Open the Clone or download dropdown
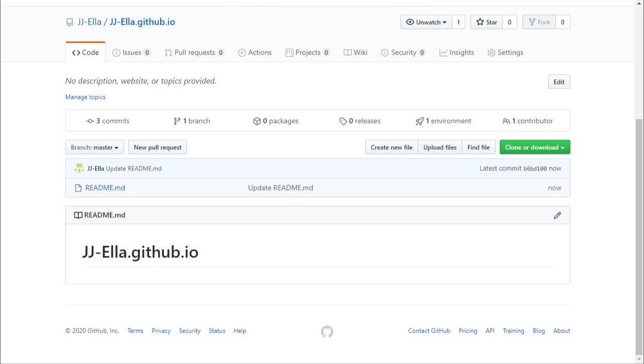The height and width of the screenshot is (364, 644). (x=535, y=147)
